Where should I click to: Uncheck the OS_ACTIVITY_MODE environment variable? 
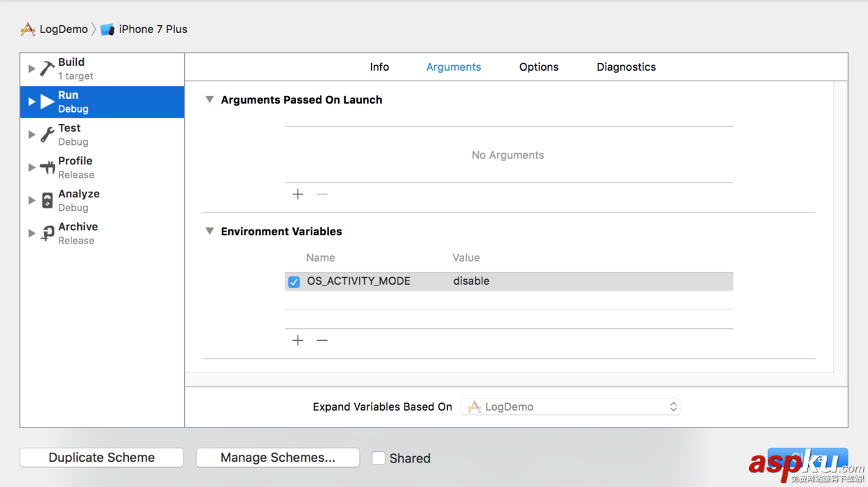(x=294, y=281)
